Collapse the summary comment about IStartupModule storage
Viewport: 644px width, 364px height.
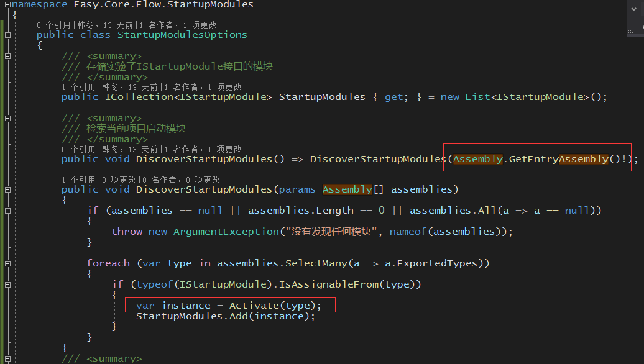point(7,56)
